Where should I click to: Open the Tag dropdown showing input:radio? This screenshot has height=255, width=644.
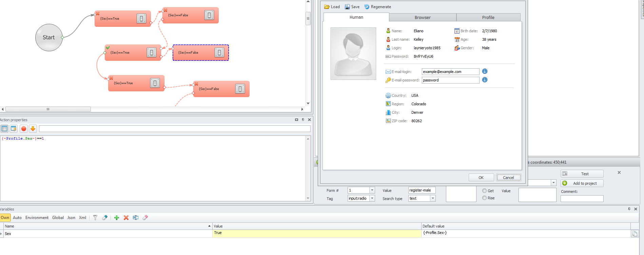(x=372, y=198)
